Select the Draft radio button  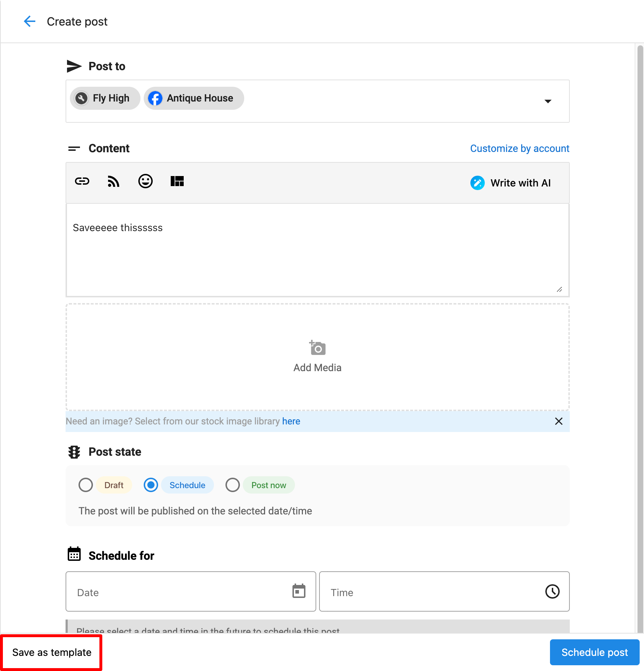coord(86,485)
